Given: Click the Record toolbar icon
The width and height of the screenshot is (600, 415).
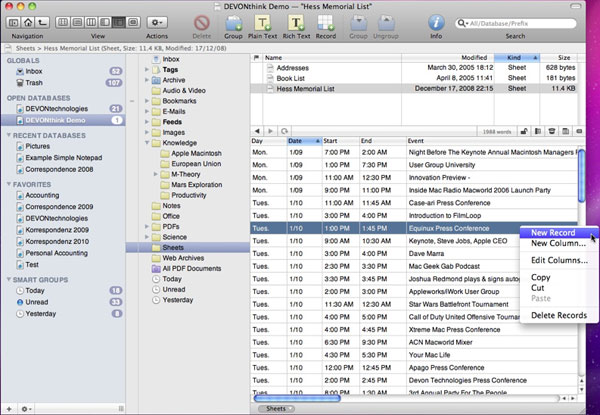Looking at the screenshot, I should (326, 21).
